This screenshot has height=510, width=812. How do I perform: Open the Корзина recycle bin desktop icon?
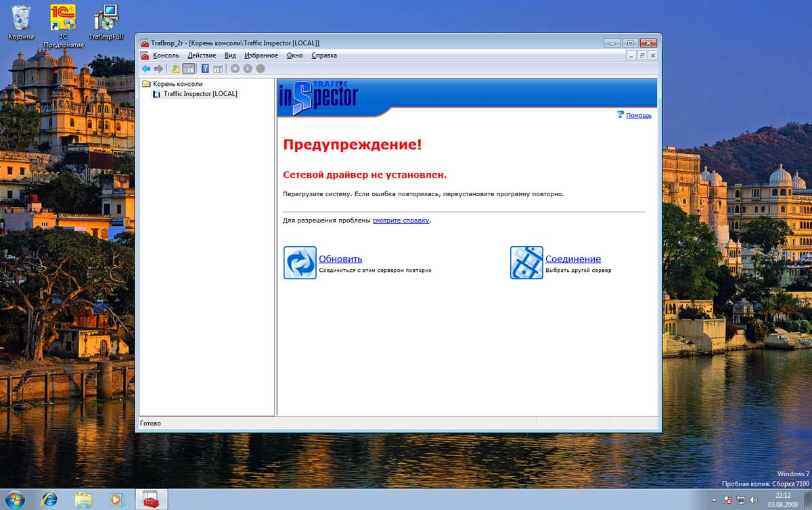(21, 23)
